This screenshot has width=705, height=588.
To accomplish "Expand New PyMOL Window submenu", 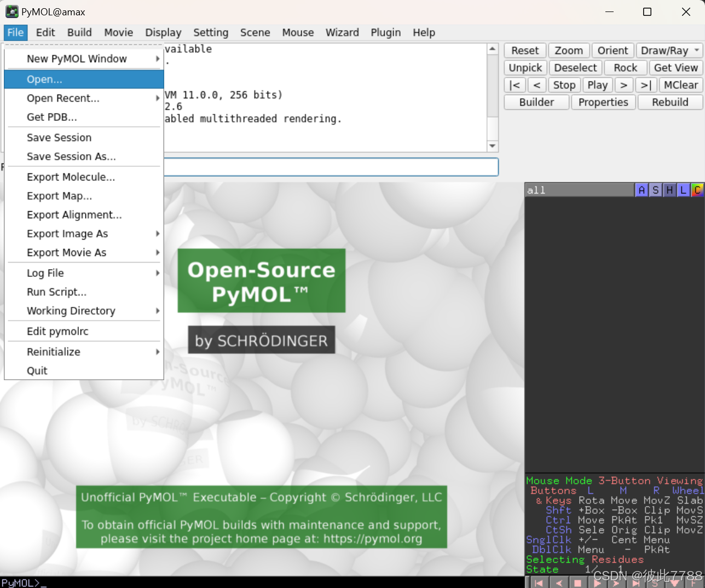I will coord(84,59).
